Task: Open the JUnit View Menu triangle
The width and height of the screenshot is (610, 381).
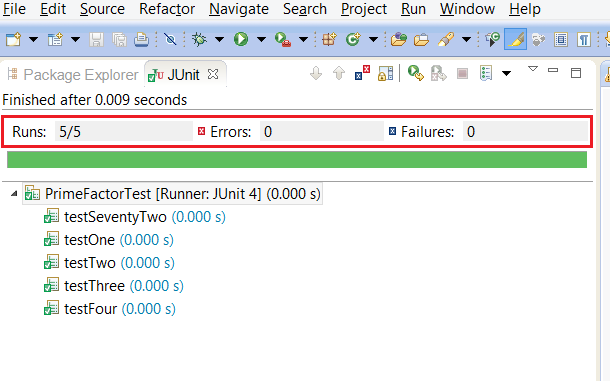Action: point(533,69)
